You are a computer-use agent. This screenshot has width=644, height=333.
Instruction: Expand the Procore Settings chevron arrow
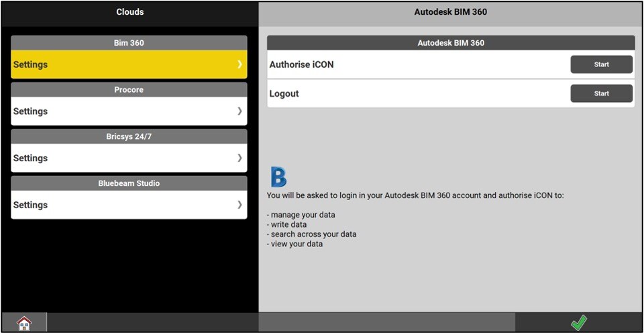(239, 111)
